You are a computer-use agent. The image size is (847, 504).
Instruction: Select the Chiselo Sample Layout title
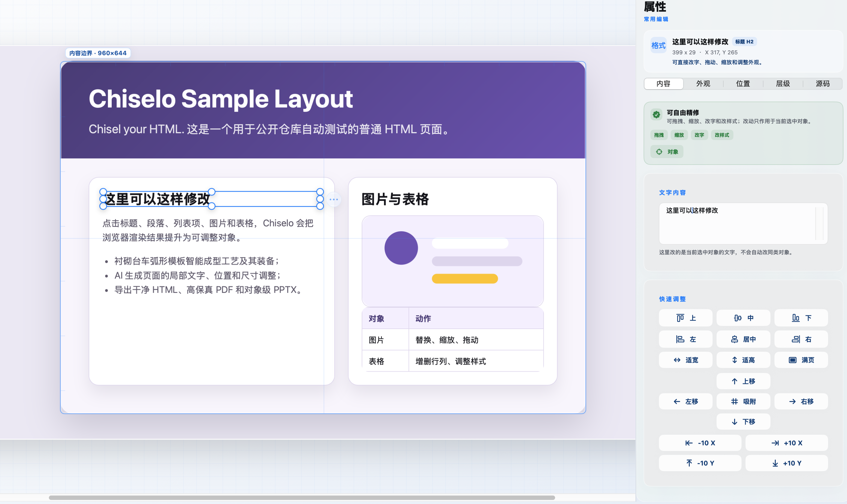pos(221,99)
